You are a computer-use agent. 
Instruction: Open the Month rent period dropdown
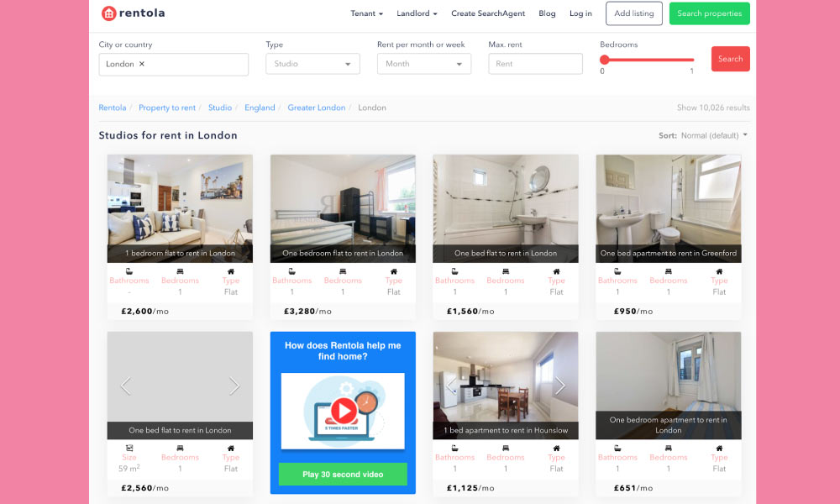tap(423, 64)
